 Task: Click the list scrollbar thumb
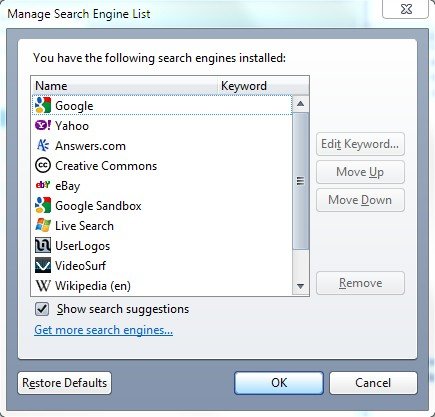point(300,181)
